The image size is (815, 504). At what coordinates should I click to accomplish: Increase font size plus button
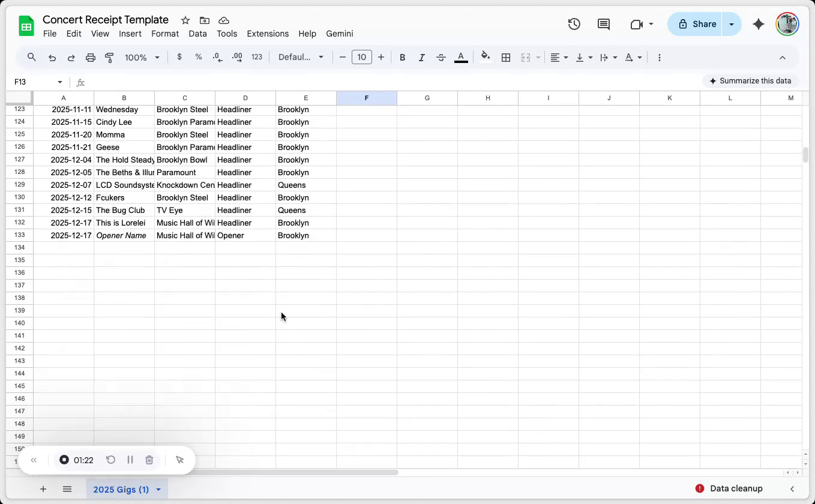pos(381,58)
